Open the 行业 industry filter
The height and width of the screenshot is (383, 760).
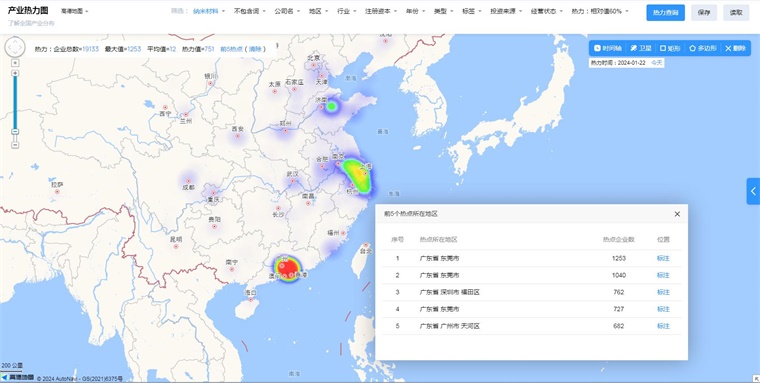tap(347, 11)
